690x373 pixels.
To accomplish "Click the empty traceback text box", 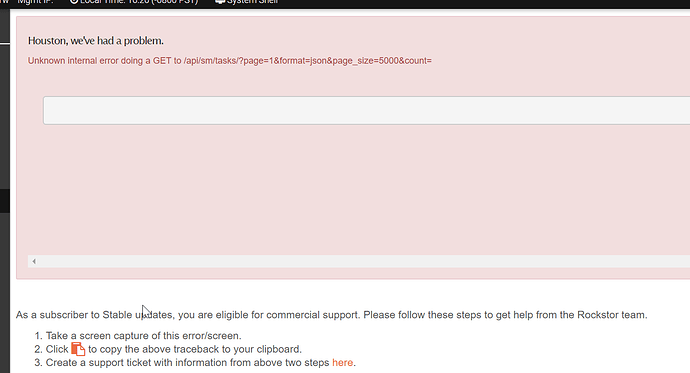I will point(366,110).
